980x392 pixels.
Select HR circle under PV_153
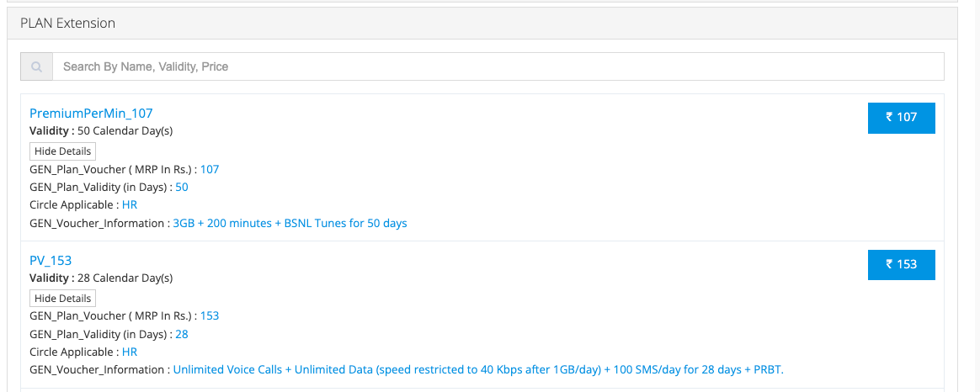[130, 352]
